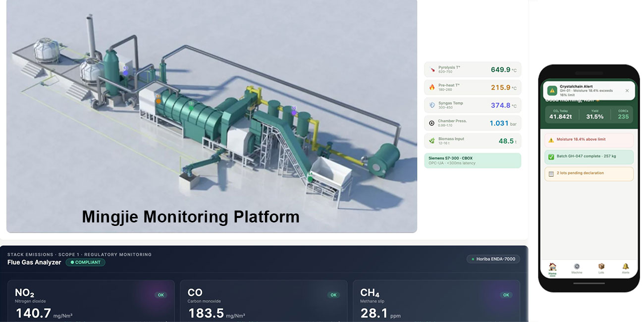Click the Biomass Input leaf icon
Screen dimensions: 644x322
tap(432, 141)
